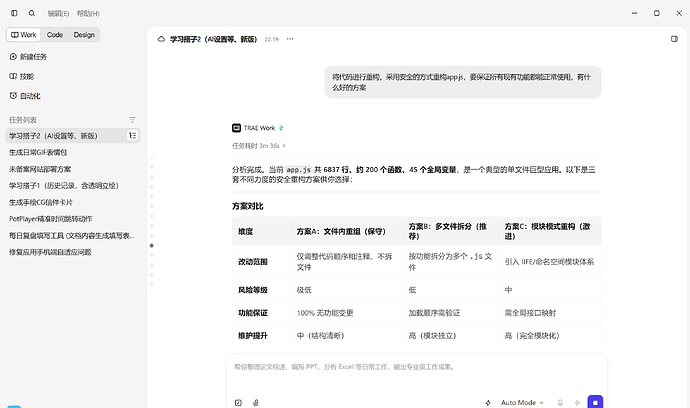This screenshot has width=690, height=408.
Task: Click the sparkle icon next to microphone
Action: point(577,403)
